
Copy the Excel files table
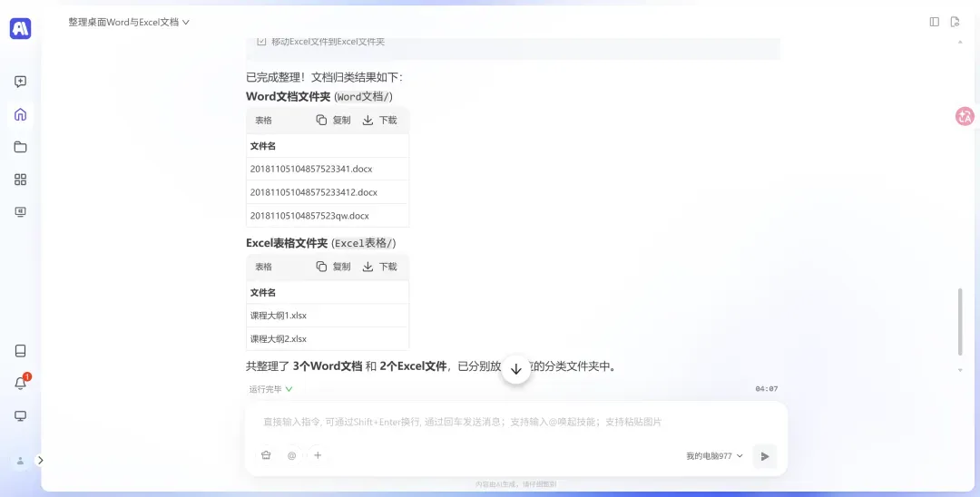[333, 267]
